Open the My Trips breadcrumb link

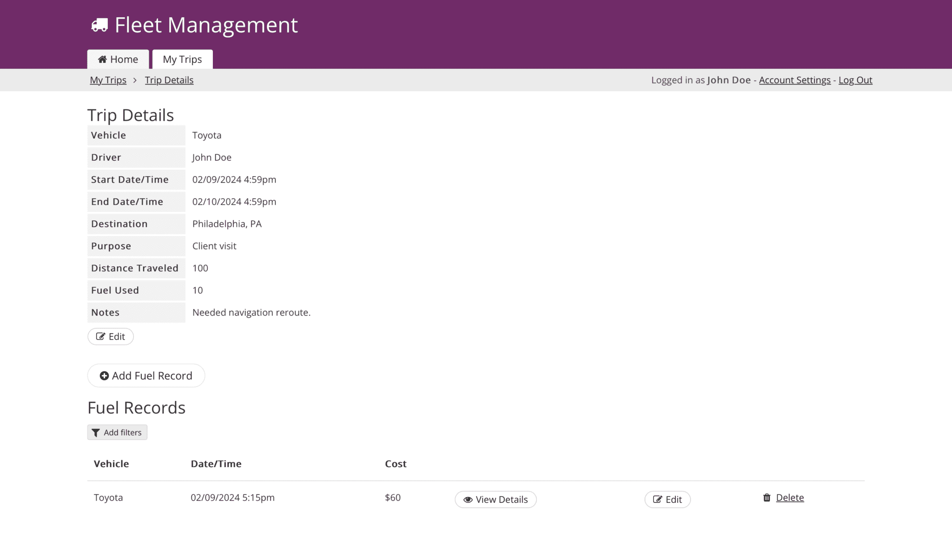click(x=108, y=80)
